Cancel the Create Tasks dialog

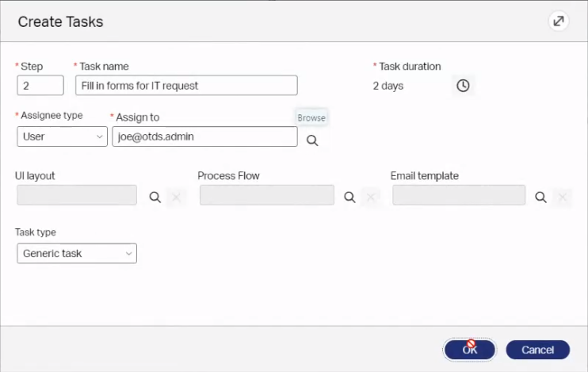coord(537,350)
